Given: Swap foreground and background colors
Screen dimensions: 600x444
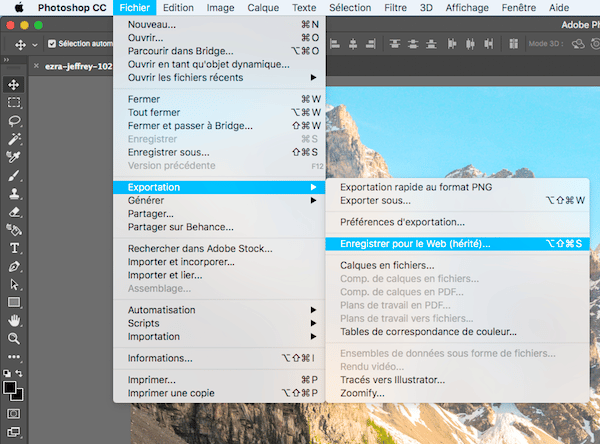Looking at the screenshot, I should point(22,373).
